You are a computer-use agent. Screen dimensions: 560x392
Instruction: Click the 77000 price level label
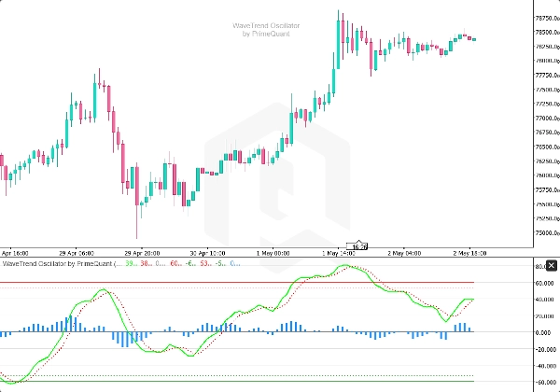(x=547, y=119)
